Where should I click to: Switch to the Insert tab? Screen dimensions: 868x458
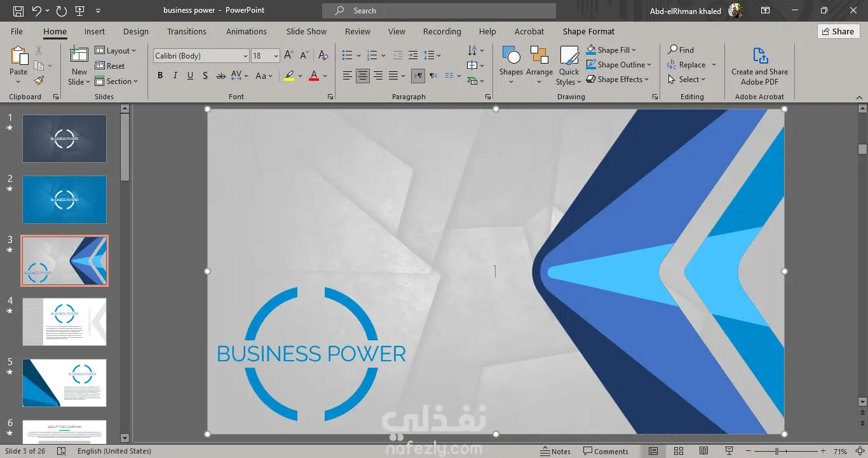(95, 31)
